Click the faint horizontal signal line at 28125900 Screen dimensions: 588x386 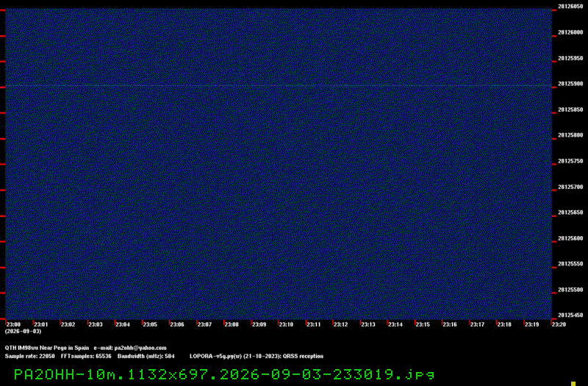click(x=279, y=86)
